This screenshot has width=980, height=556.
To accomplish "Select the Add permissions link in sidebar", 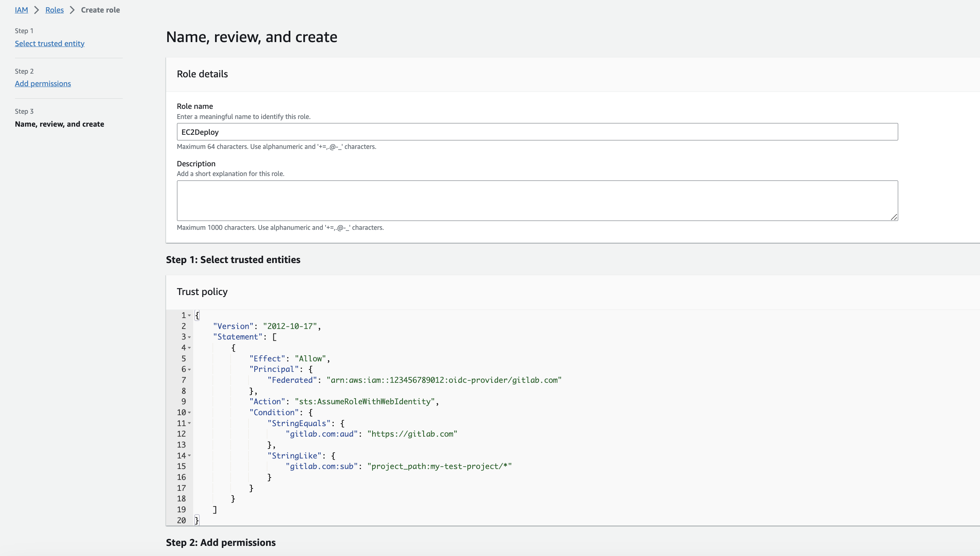I will [43, 83].
